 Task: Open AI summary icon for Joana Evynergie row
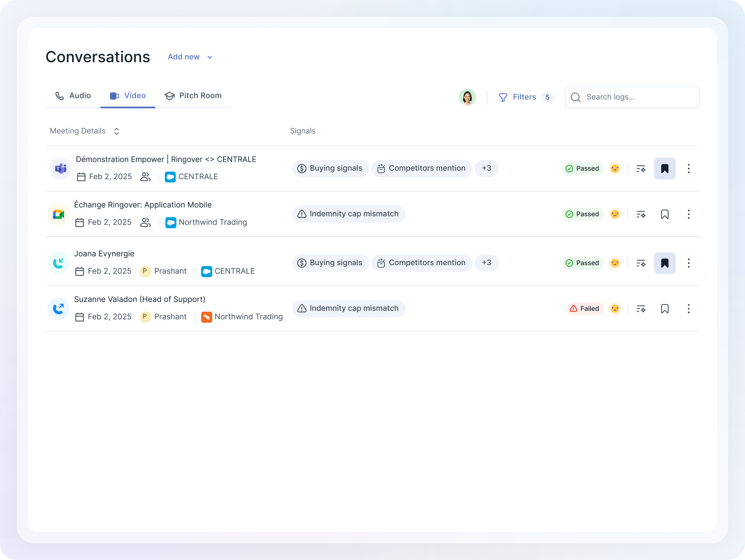[641, 263]
